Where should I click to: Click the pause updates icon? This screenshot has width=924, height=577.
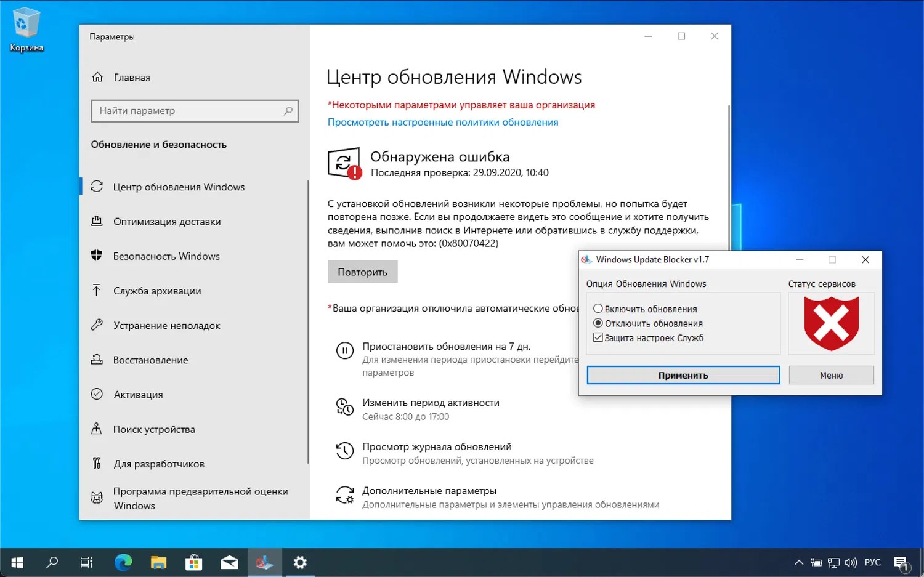(x=344, y=351)
